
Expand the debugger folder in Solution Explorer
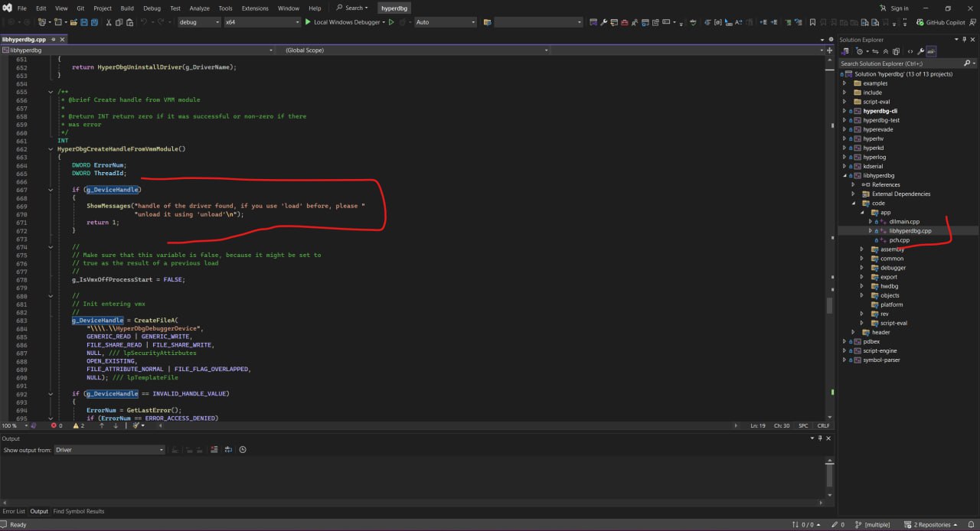(862, 268)
